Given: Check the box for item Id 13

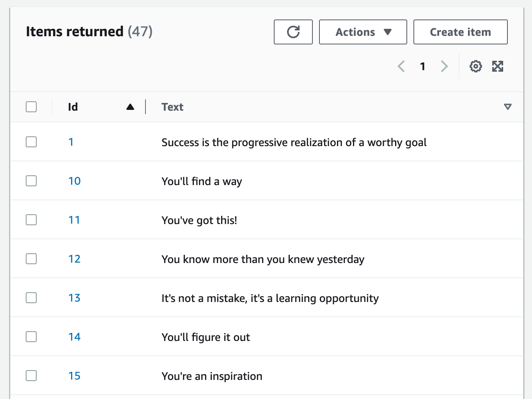Looking at the screenshot, I should [x=31, y=298].
